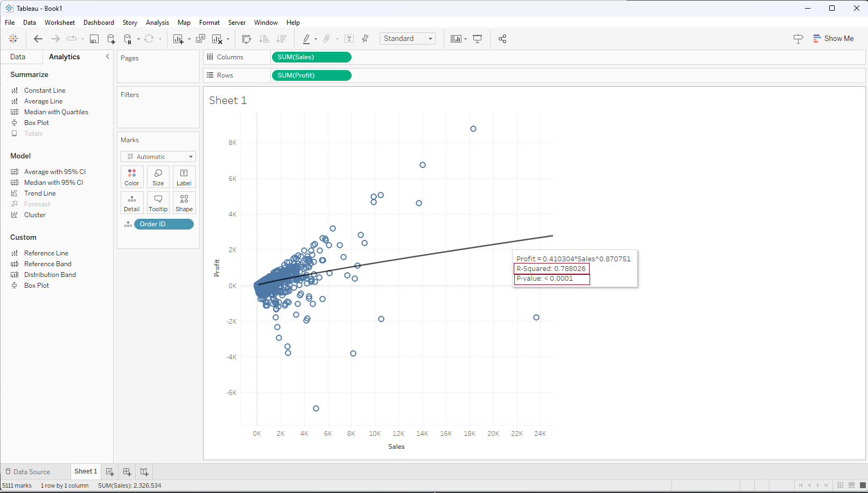Click the SUM(Profit) pill on Rows
The height and width of the screenshot is (493, 868).
(311, 75)
